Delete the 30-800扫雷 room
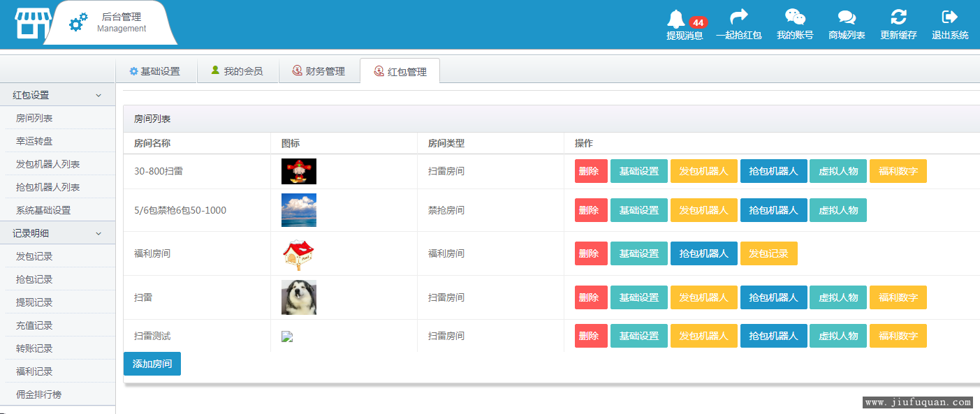Screen dimensions: 980x414 tap(590, 171)
